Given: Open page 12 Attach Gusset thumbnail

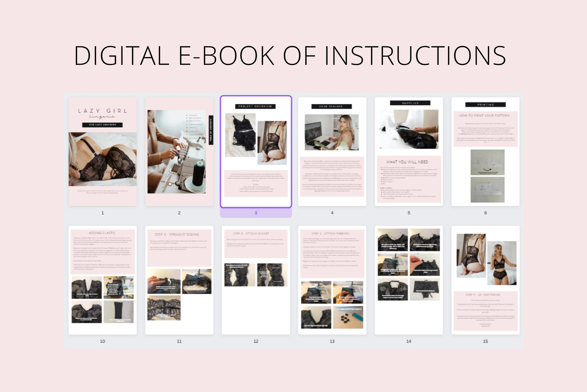Looking at the screenshot, I should 256,280.
